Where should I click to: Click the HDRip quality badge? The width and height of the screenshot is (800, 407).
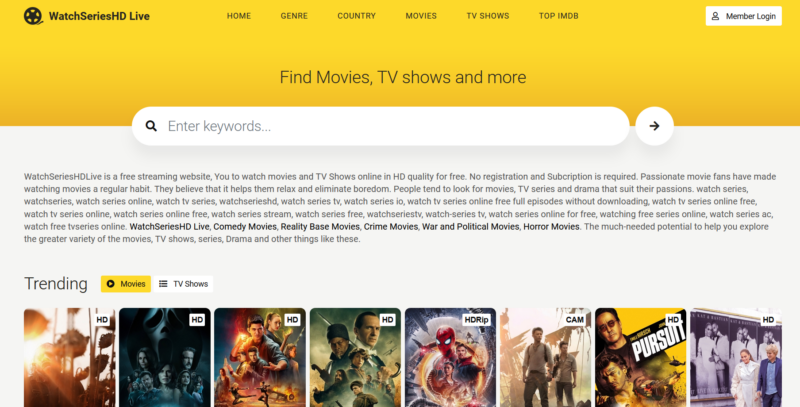[x=477, y=320]
